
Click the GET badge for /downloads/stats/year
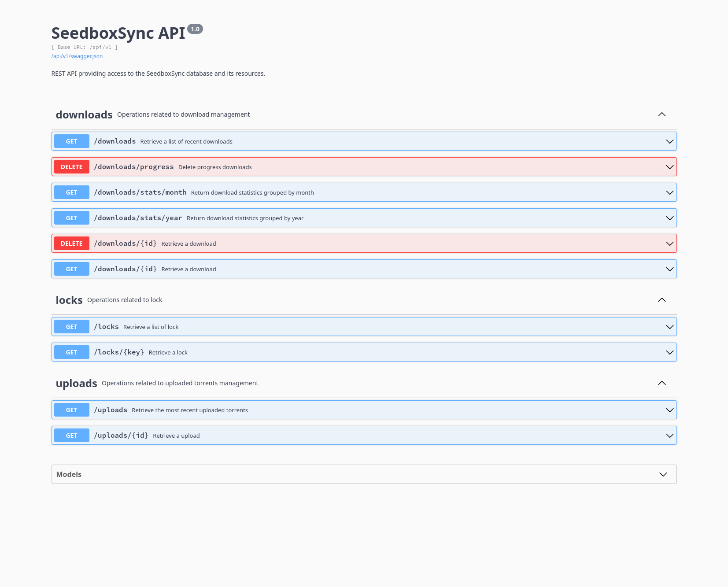click(x=72, y=218)
